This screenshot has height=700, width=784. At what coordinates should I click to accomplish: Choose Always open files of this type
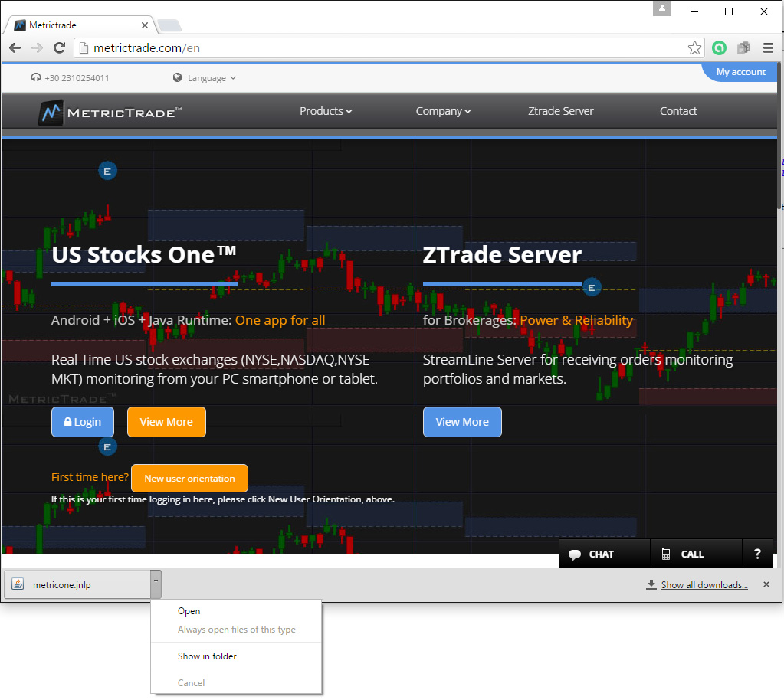(236, 630)
